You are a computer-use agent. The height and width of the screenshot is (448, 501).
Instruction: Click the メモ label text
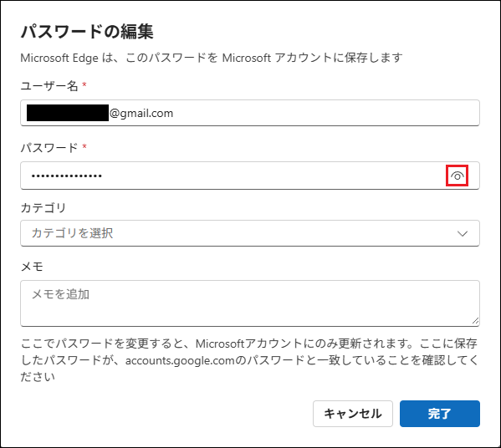pos(32,267)
